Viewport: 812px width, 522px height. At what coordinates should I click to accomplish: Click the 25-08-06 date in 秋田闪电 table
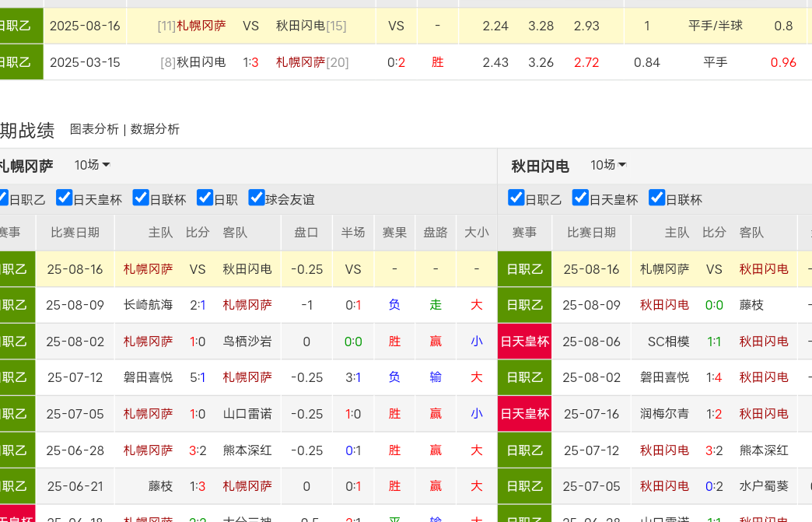point(591,342)
